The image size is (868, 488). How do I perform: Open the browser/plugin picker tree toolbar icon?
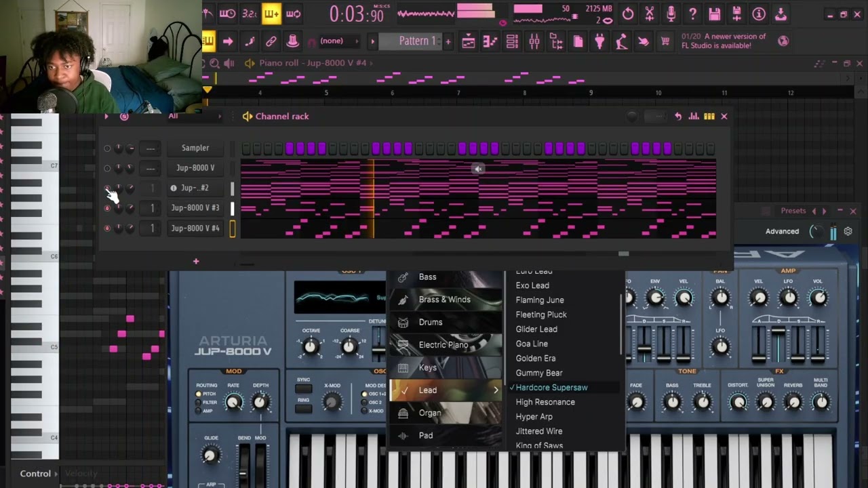tap(556, 42)
